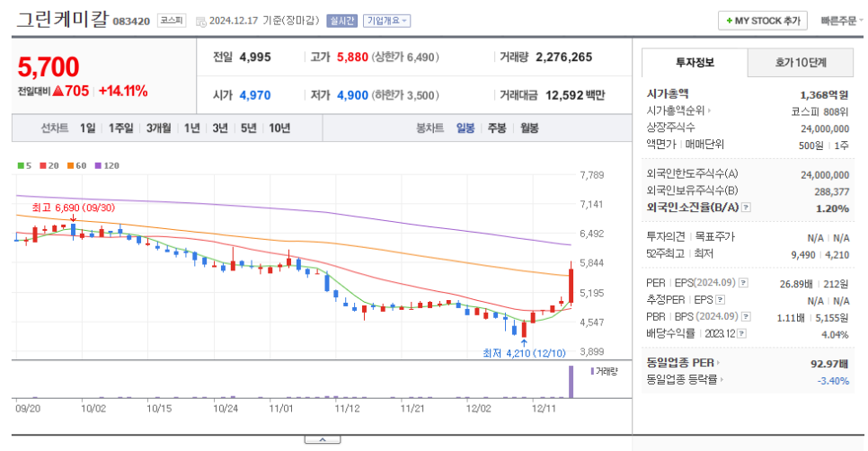Click 최저 4,210 (12/10) chart marker
Screen dimensions: 868x451
click(524, 353)
